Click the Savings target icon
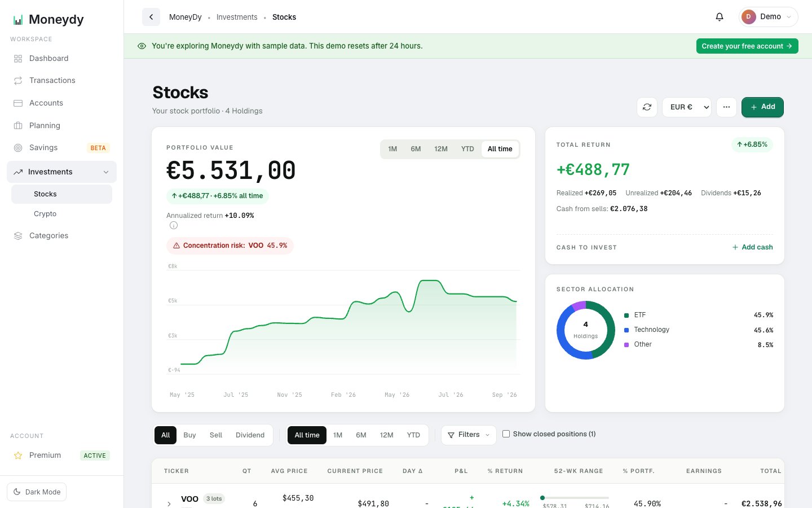 (x=18, y=148)
